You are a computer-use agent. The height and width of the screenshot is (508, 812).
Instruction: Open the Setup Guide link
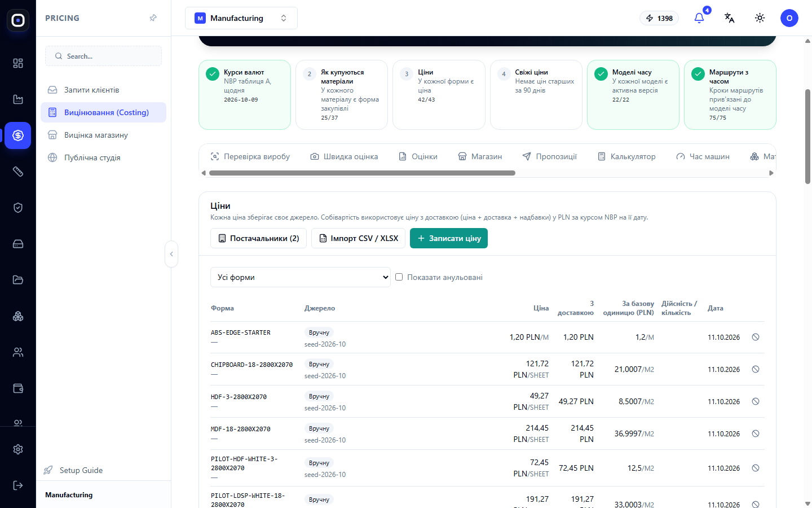click(x=74, y=470)
